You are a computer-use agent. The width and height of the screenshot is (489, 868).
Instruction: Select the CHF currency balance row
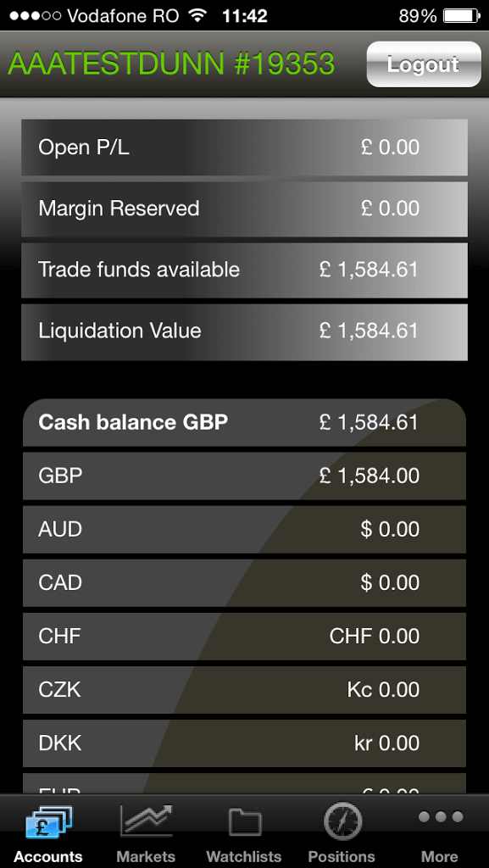(244, 637)
